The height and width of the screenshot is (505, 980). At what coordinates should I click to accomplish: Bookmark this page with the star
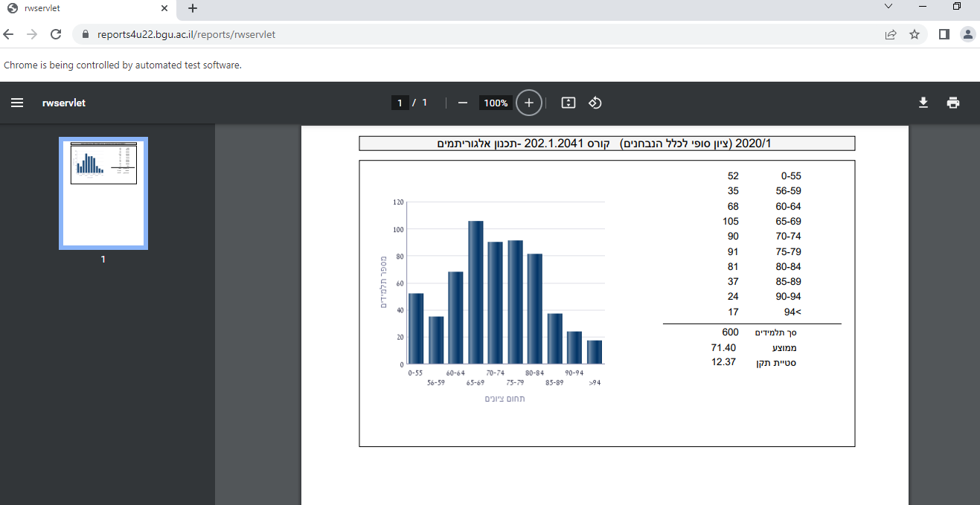[x=914, y=34]
